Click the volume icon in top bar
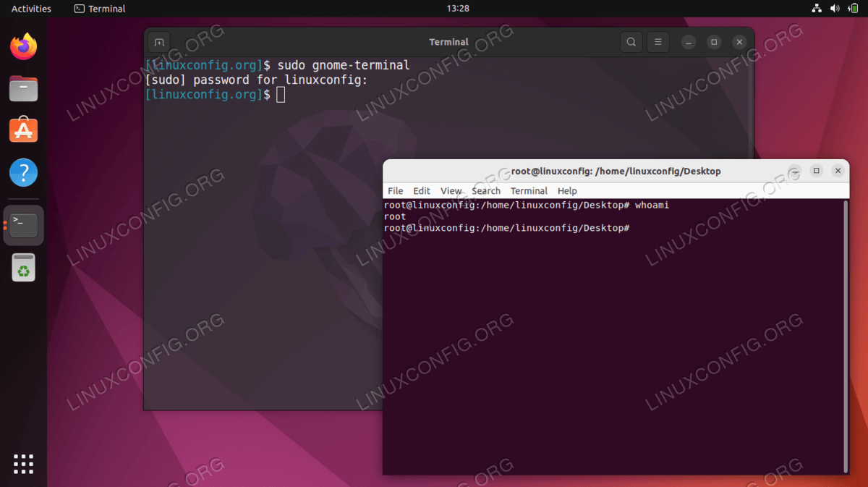868x487 pixels. (835, 9)
